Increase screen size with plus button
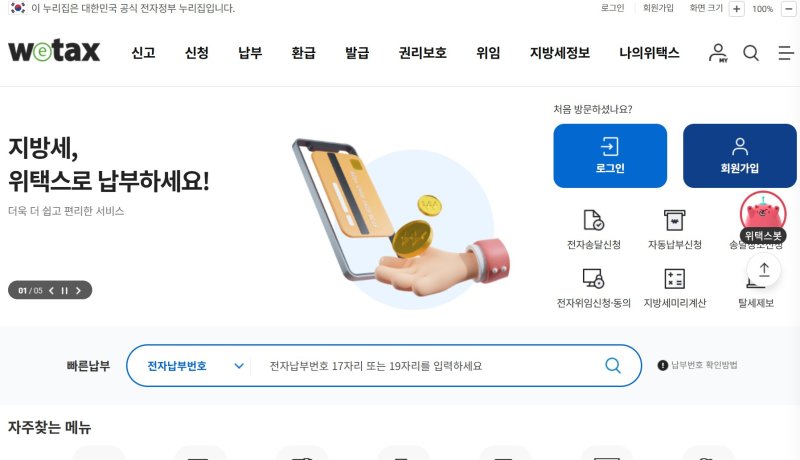800x460 pixels. (x=736, y=9)
